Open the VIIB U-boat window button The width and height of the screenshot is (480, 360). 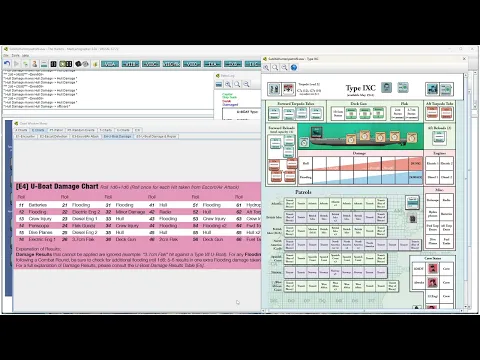coord(130,64)
